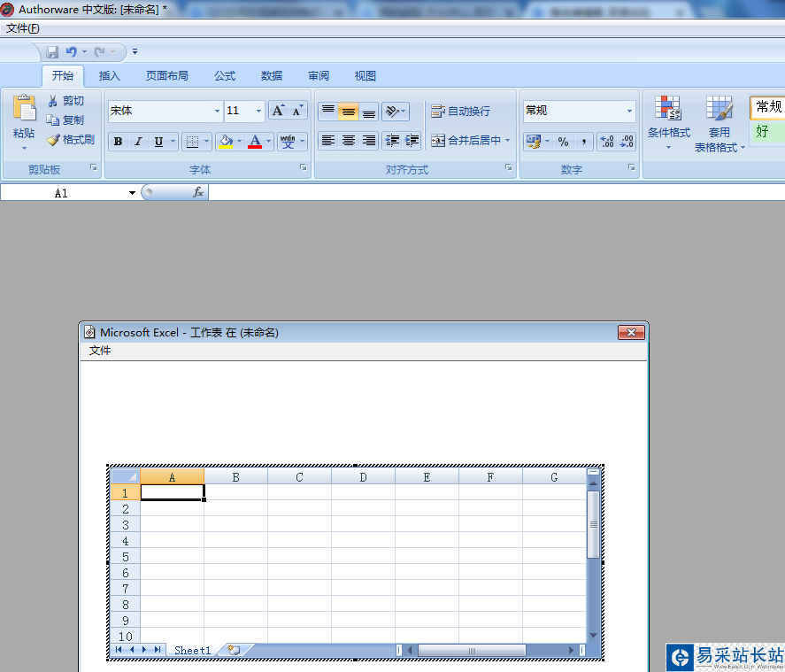Screen dimensions: 785x672
Task: Toggle Center horizontal alignment
Action: click(x=349, y=141)
